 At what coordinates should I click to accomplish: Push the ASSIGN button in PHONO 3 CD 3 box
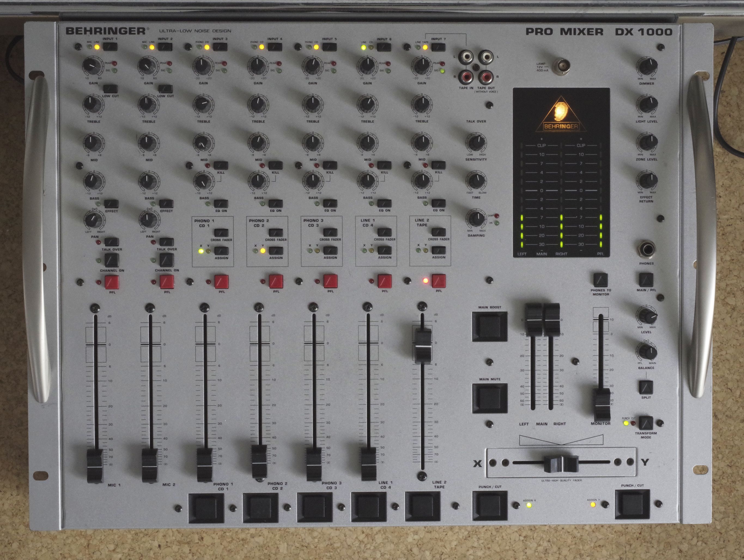[x=330, y=251]
